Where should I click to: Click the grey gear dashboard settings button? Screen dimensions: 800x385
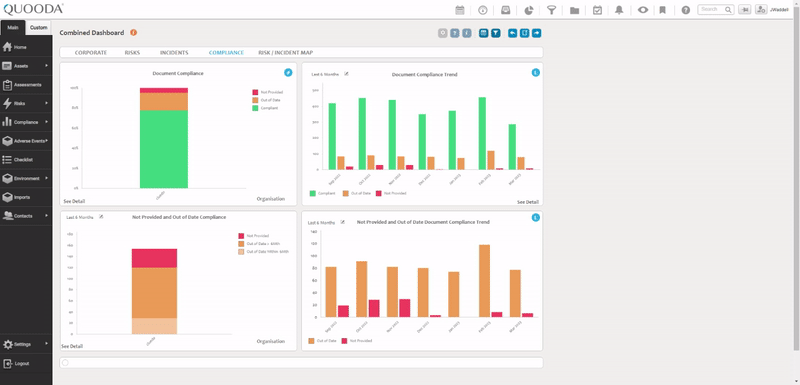[442, 33]
